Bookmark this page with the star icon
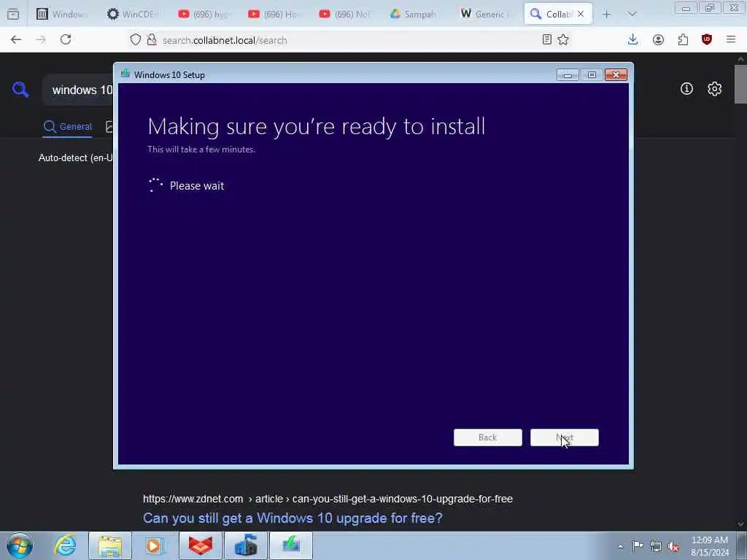747x560 pixels. point(563,39)
